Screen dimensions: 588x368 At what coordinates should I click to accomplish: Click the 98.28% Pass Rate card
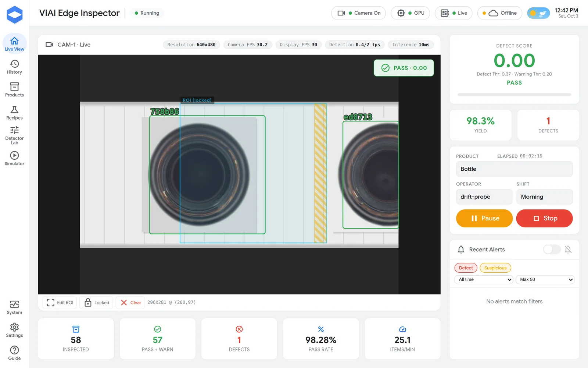tap(321, 339)
